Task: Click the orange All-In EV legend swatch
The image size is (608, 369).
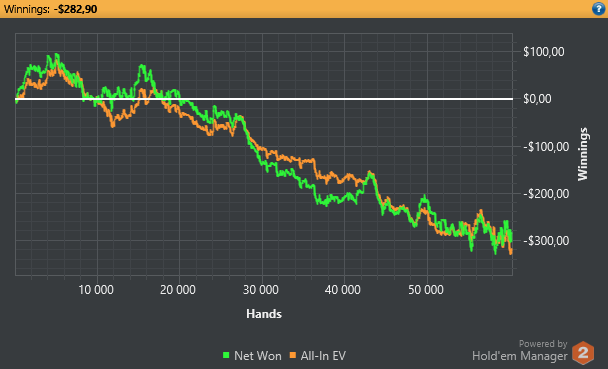Action: click(293, 355)
